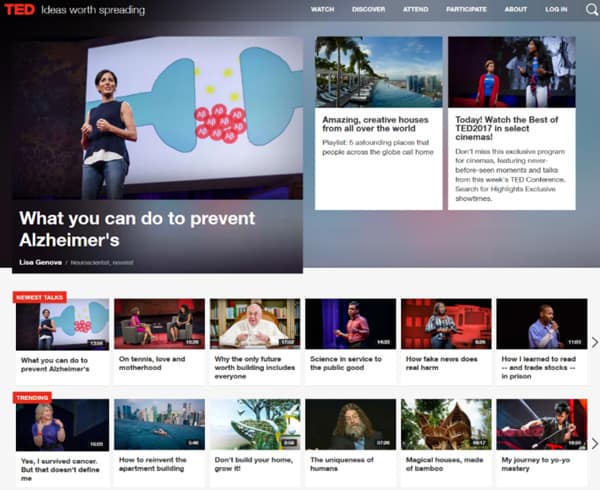Screen dimensions: 600x490
Task: Open the WATCH menu
Action: coord(323,9)
